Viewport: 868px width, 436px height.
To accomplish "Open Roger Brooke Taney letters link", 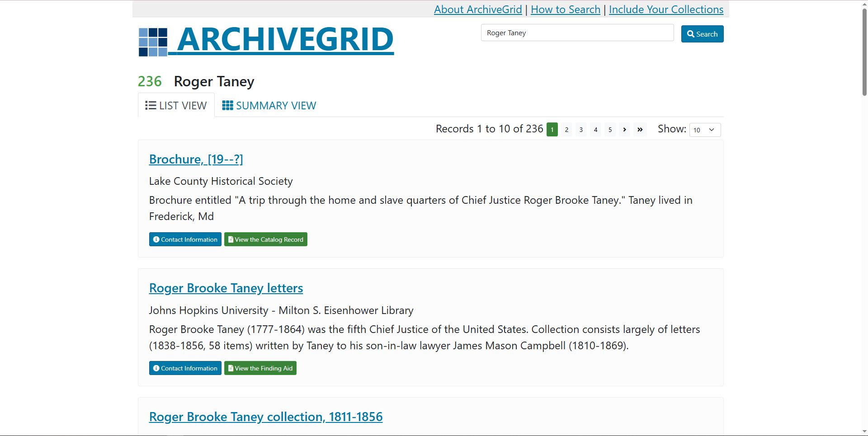I will 226,288.
